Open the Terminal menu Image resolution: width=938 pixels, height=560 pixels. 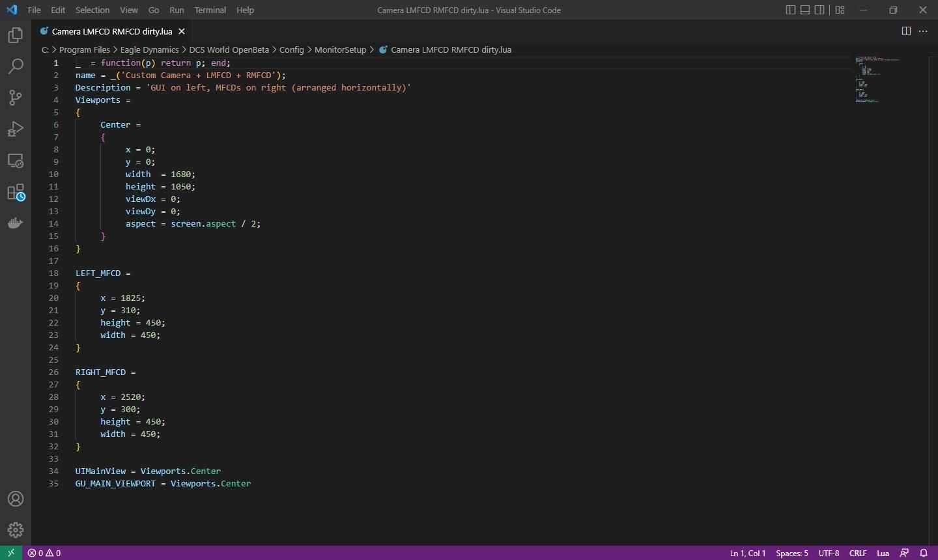click(210, 10)
